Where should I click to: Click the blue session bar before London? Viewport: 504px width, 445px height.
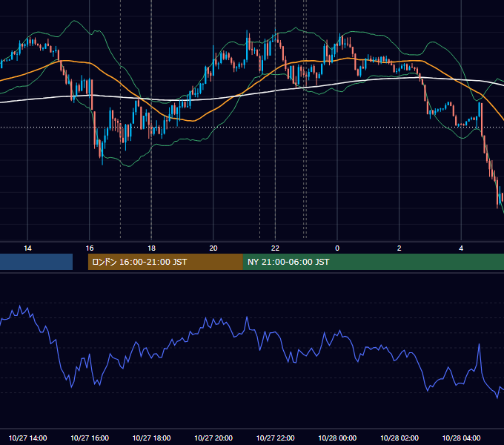click(36, 262)
